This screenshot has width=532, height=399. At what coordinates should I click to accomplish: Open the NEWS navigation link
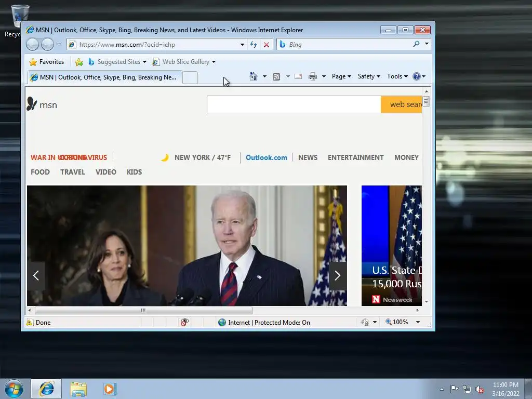coord(308,157)
